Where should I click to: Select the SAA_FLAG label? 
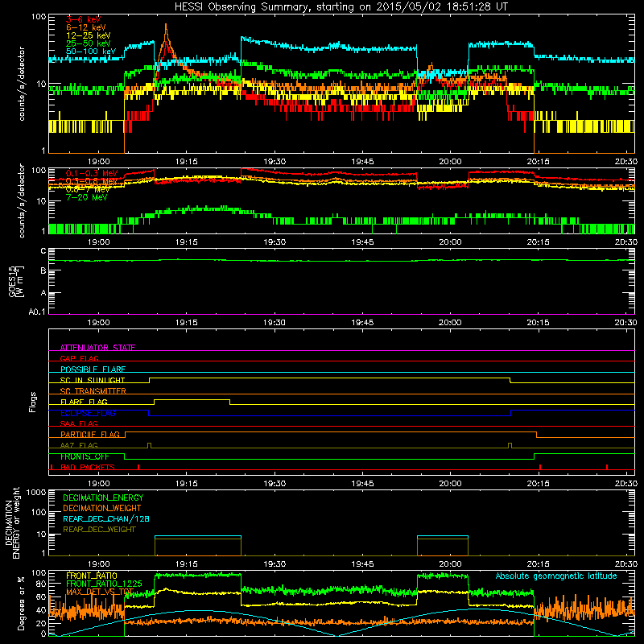[79, 423]
